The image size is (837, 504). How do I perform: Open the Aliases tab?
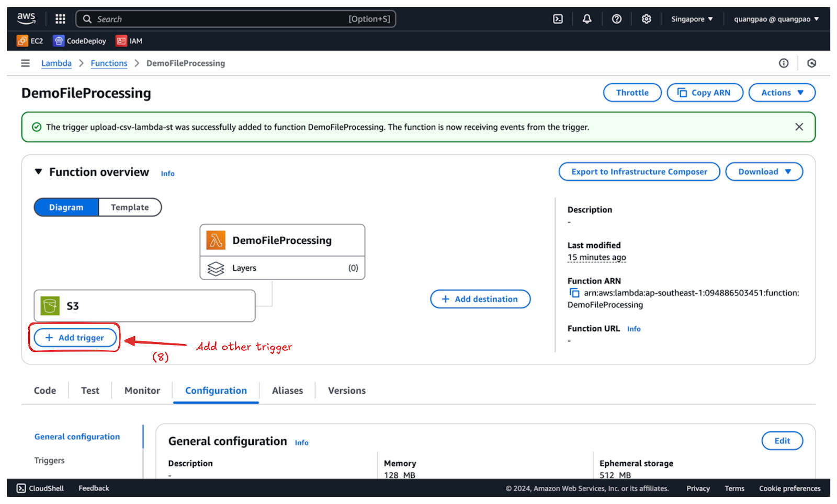coord(287,391)
